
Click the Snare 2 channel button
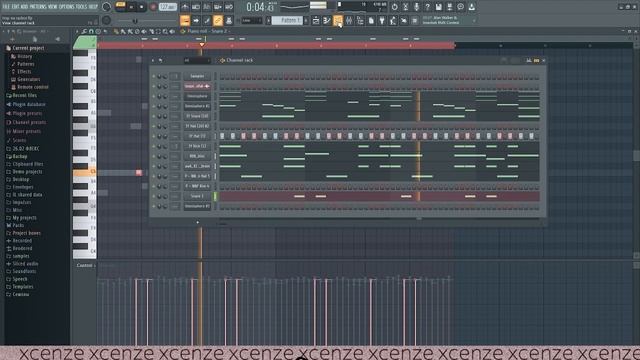click(x=197, y=196)
